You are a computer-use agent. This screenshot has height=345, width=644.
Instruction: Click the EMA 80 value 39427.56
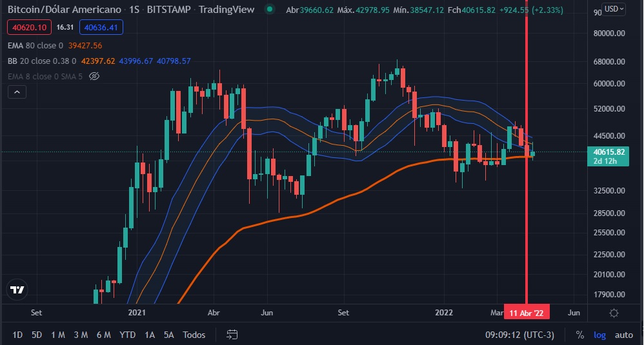pyautogui.click(x=85, y=46)
